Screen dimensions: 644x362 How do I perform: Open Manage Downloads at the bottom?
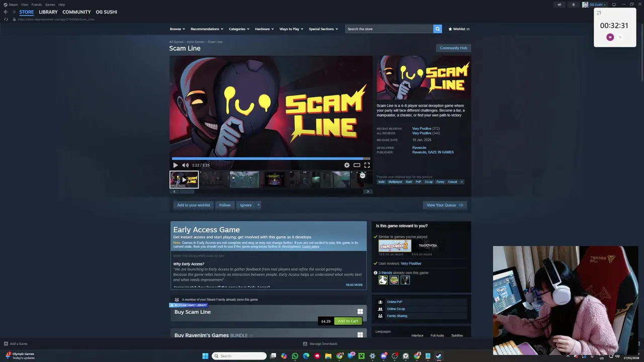(320, 344)
